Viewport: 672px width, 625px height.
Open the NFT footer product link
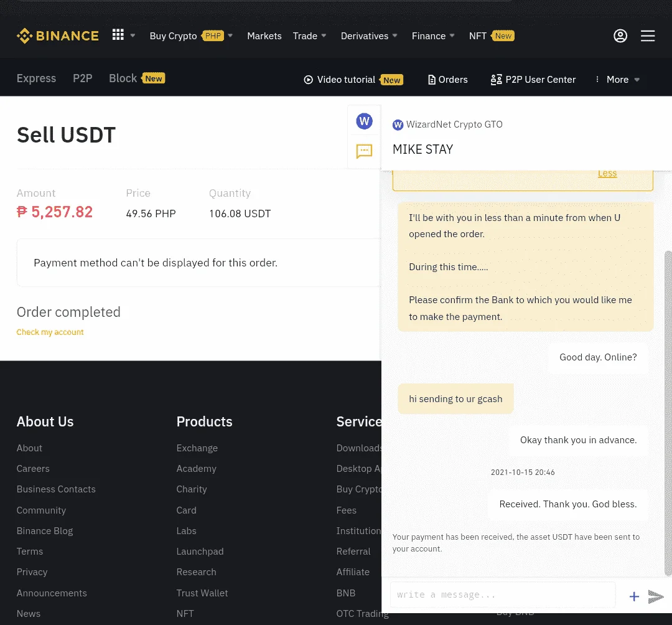(x=185, y=613)
